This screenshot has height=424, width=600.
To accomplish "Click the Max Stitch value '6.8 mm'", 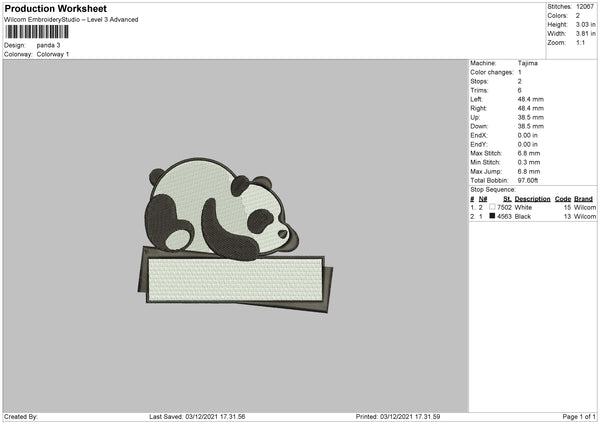I will pyautogui.click(x=529, y=153).
